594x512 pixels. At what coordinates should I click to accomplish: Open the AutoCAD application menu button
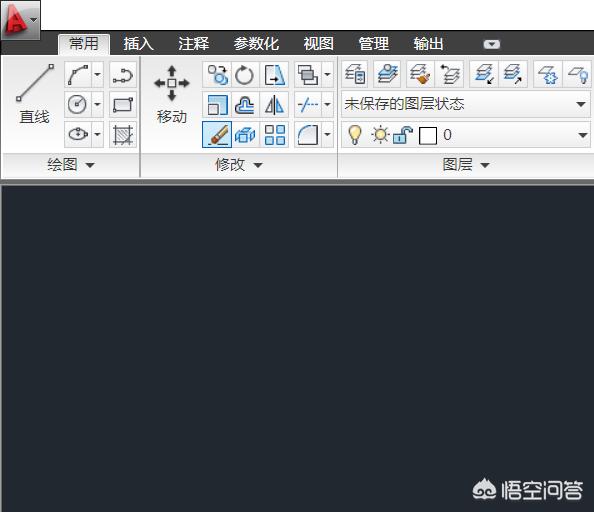click(20, 20)
